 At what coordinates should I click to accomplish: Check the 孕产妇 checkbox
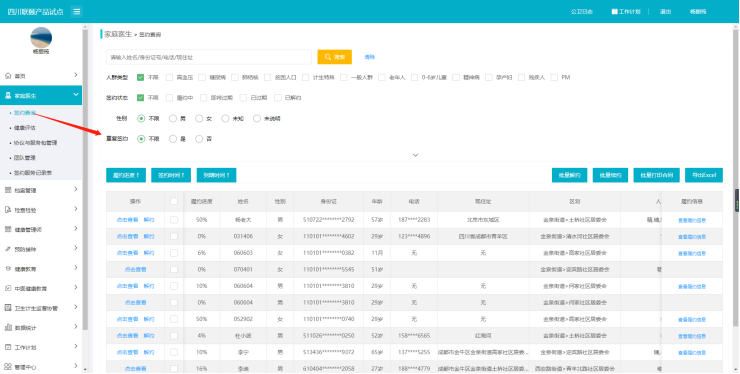pos(488,77)
